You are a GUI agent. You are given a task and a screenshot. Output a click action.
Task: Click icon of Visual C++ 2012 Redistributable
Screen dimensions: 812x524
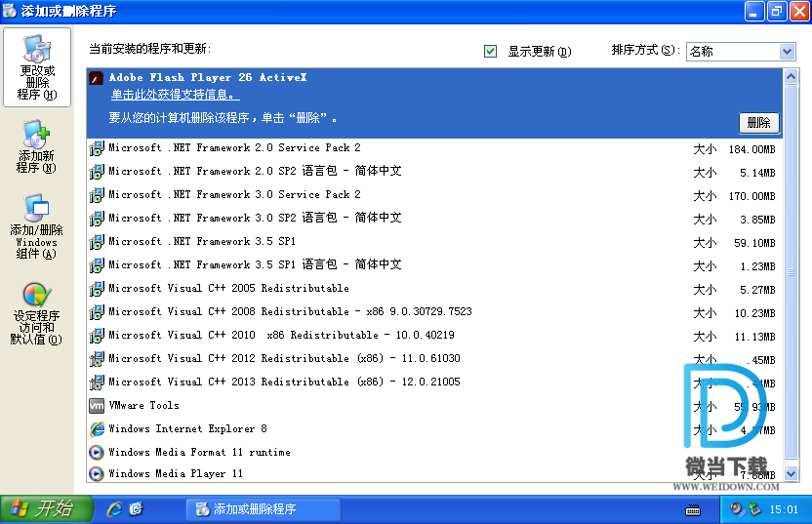pos(97,359)
